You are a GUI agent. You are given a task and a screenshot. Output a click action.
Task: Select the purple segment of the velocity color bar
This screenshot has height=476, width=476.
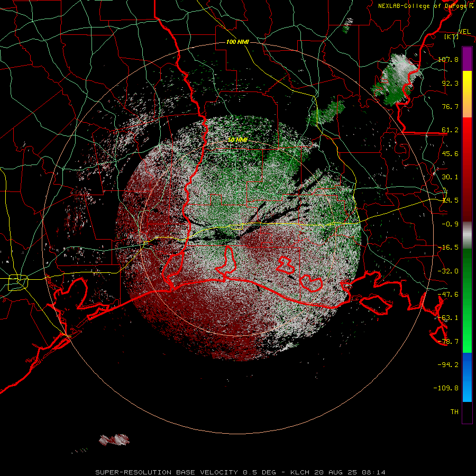coord(467,59)
